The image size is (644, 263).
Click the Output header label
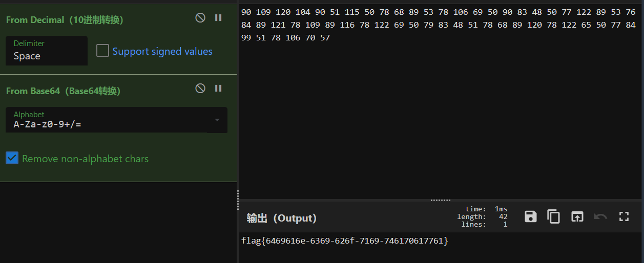tap(282, 218)
